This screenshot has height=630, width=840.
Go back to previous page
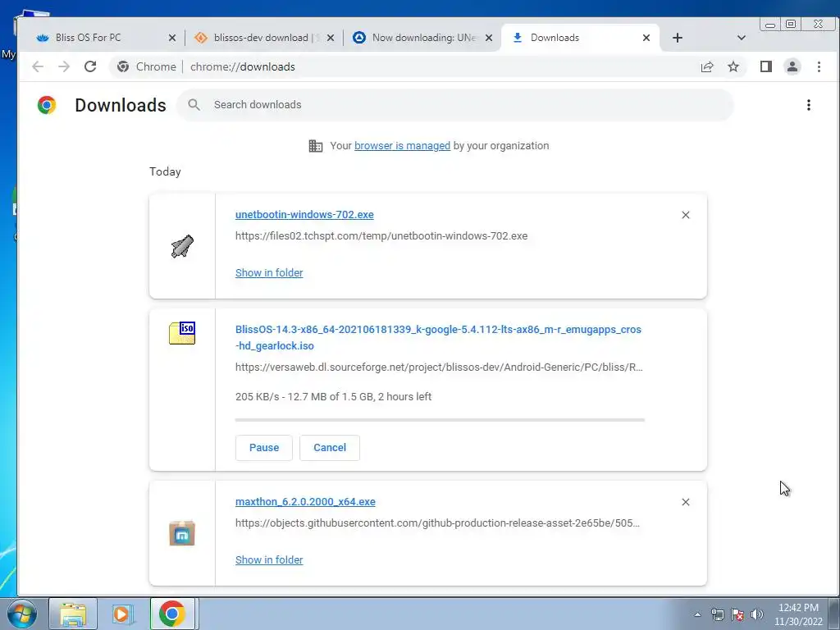(38, 66)
